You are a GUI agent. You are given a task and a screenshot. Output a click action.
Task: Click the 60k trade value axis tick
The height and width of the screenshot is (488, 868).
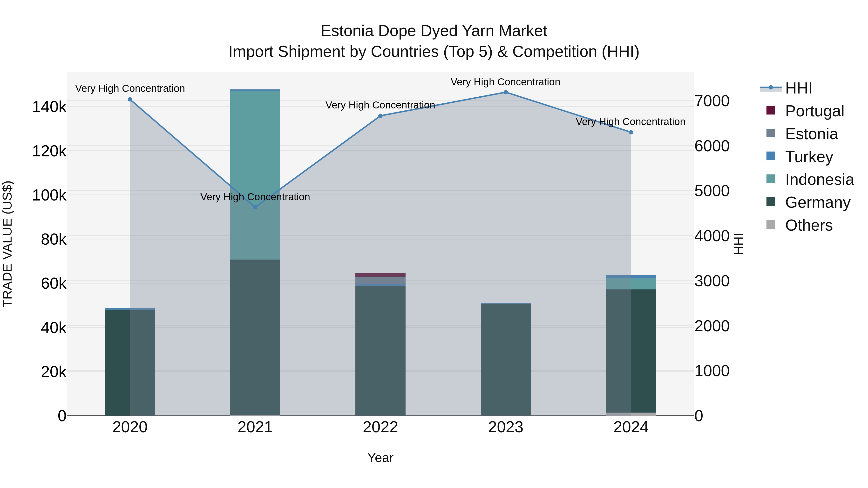pyautogui.click(x=54, y=284)
